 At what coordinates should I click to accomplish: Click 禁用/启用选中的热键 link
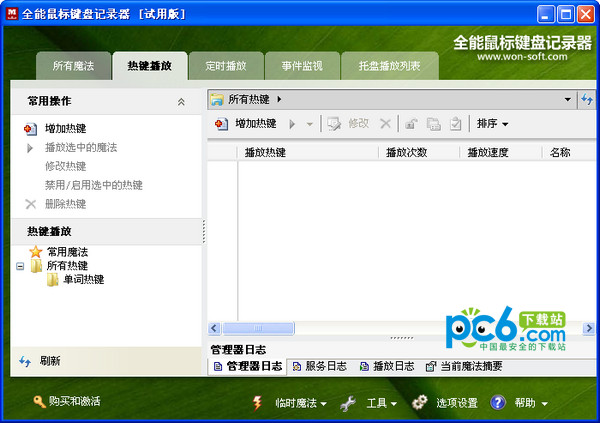[x=94, y=185]
